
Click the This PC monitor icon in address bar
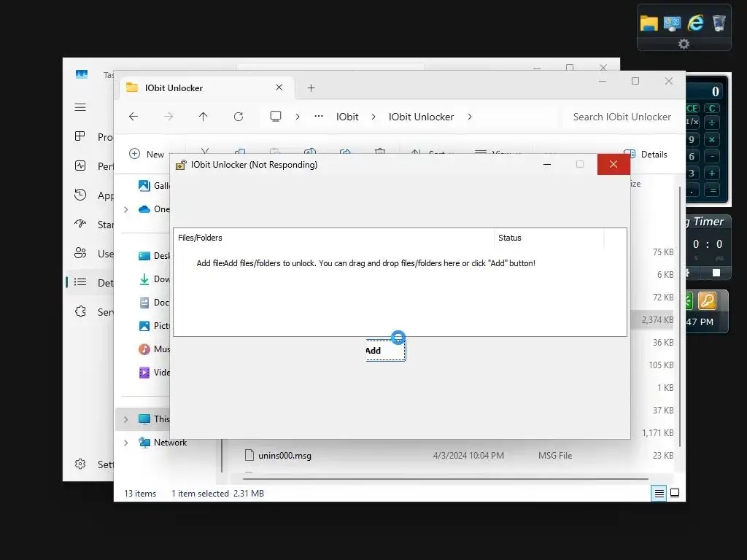pos(275,117)
